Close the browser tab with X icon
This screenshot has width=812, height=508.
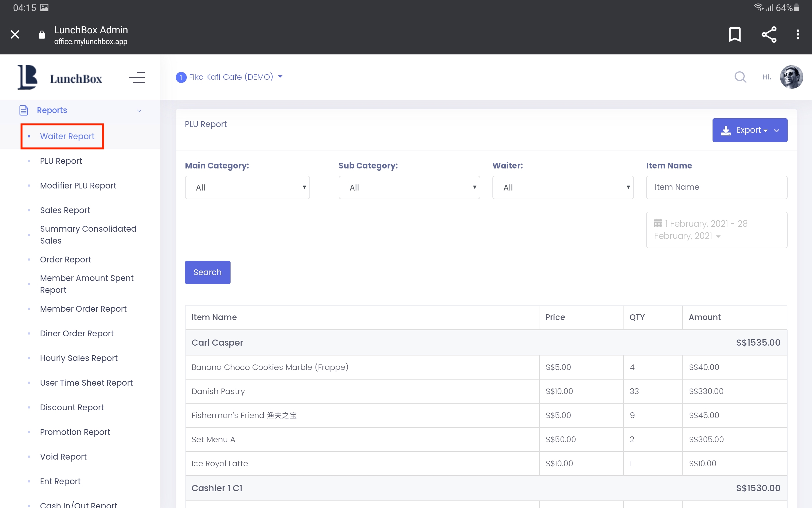[15, 35]
